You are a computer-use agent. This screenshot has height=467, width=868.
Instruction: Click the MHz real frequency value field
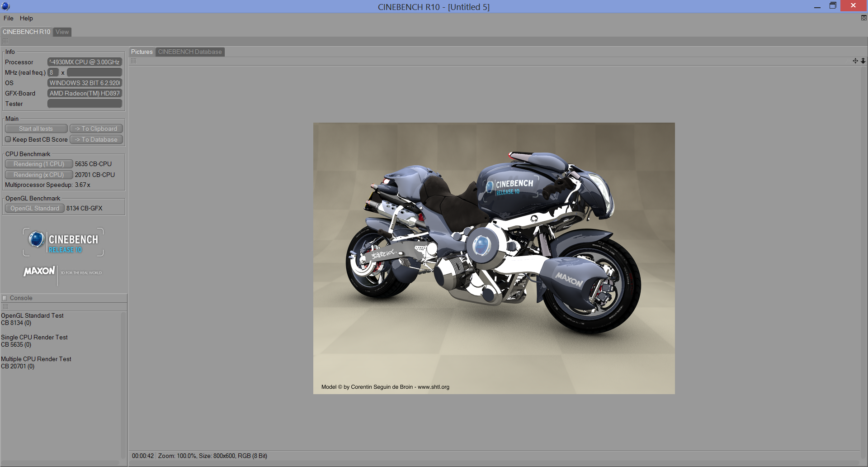click(x=94, y=72)
